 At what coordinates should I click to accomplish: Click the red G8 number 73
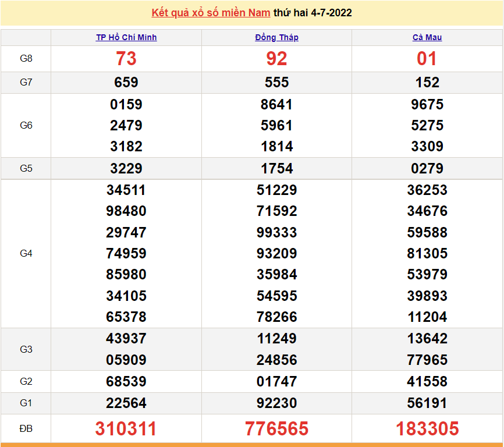point(126,59)
